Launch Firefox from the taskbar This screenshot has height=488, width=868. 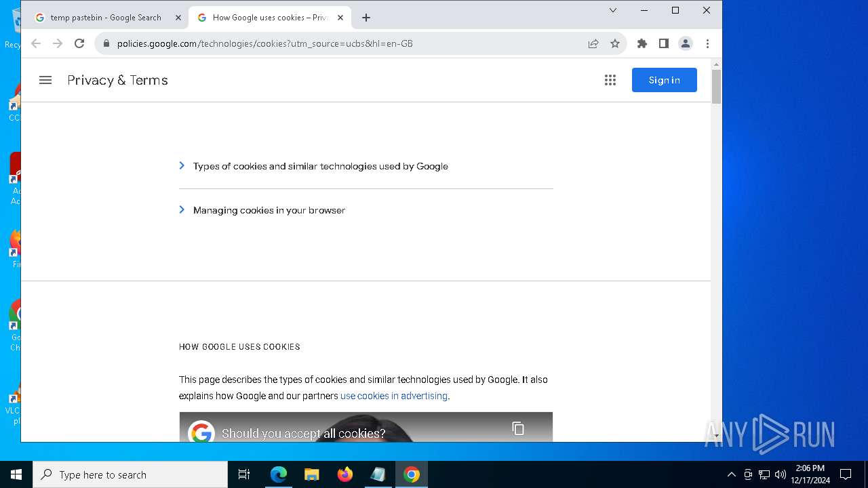[x=345, y=474]
